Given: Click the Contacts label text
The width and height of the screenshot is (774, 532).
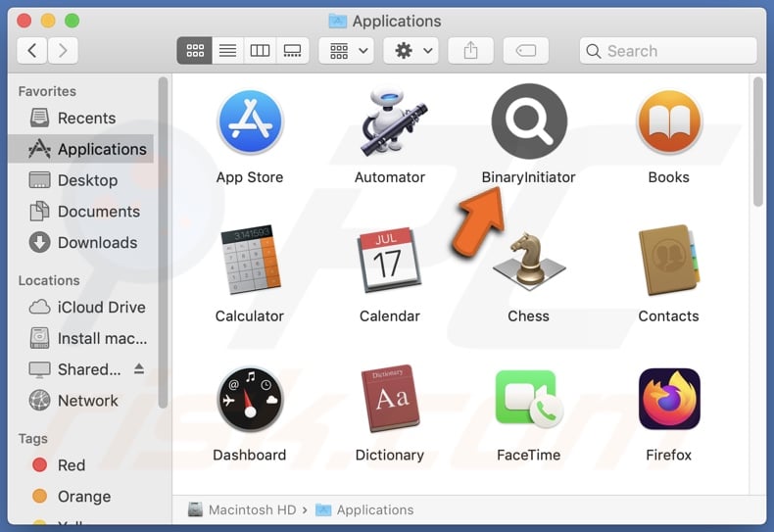Looking at the screenshot, I should [669, 315].
